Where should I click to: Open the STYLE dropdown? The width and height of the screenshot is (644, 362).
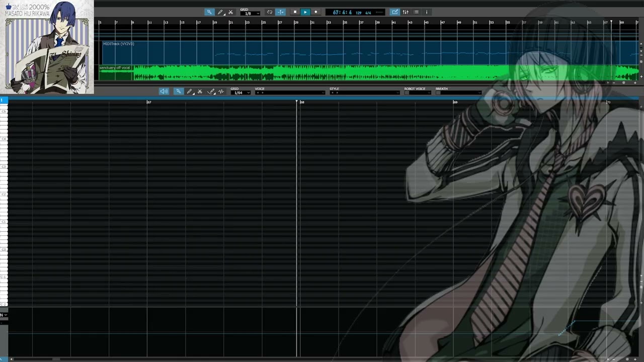click(x=364, y=93)
